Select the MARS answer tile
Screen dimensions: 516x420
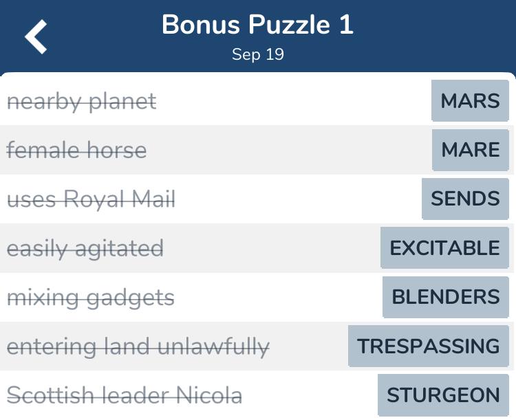click(x=470, y=100)
